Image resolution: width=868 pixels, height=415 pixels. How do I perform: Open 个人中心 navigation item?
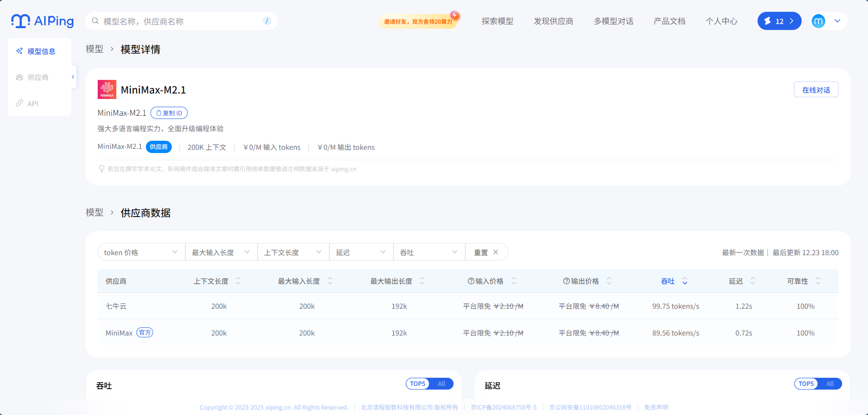721,21
